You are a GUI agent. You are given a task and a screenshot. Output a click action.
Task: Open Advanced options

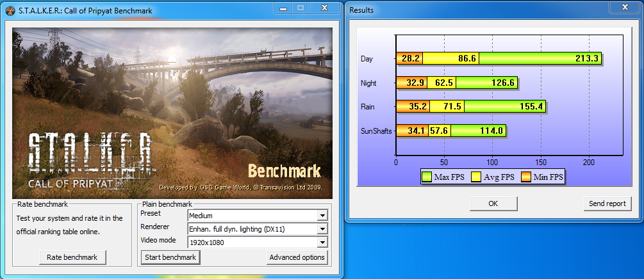click(x=297, y=257)
